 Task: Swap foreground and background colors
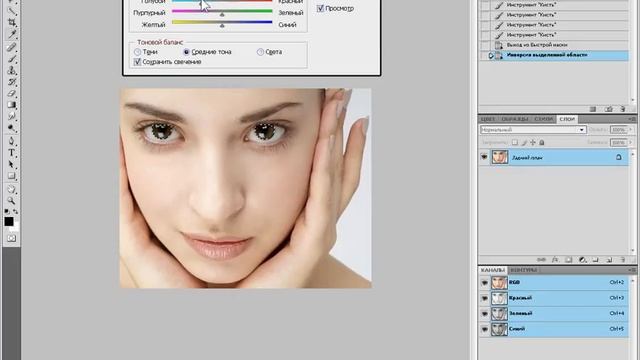click(x=16, y=211)
